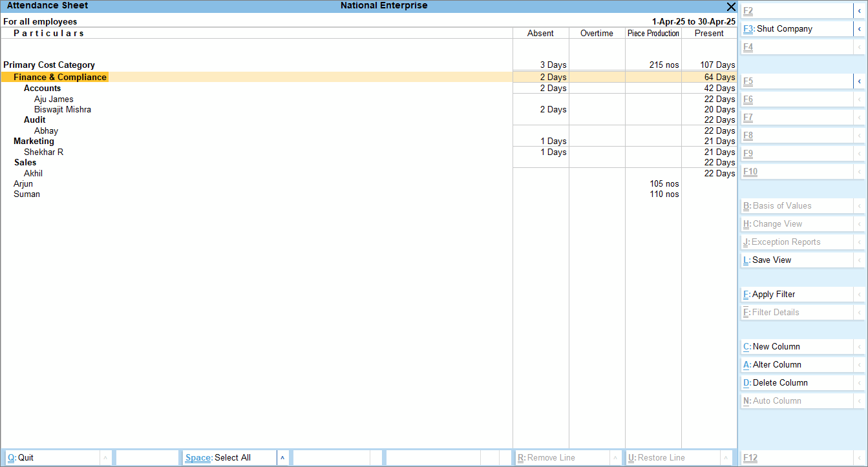This screenshot has width=868, height=467.
Task: Select the Marketing group row
Action: tap(34, 141)
